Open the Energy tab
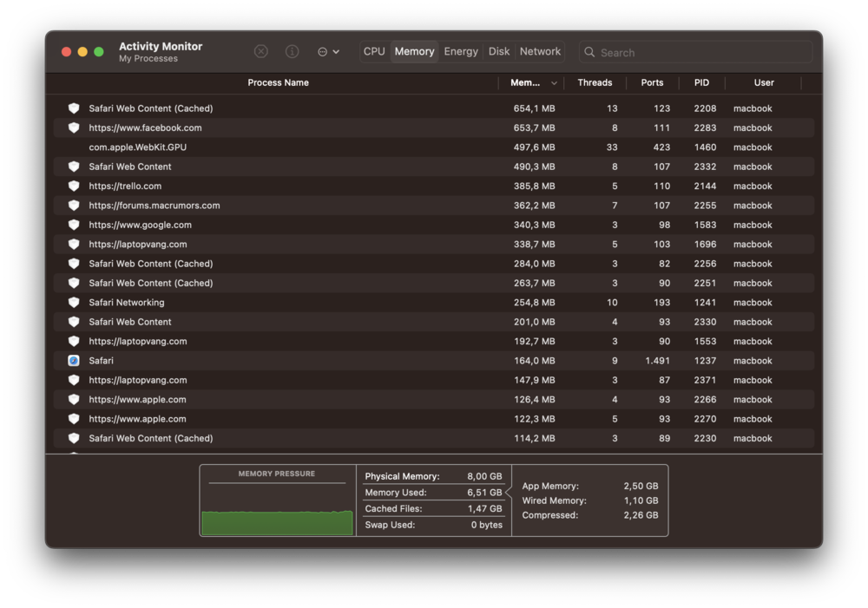 pos(461,51)
